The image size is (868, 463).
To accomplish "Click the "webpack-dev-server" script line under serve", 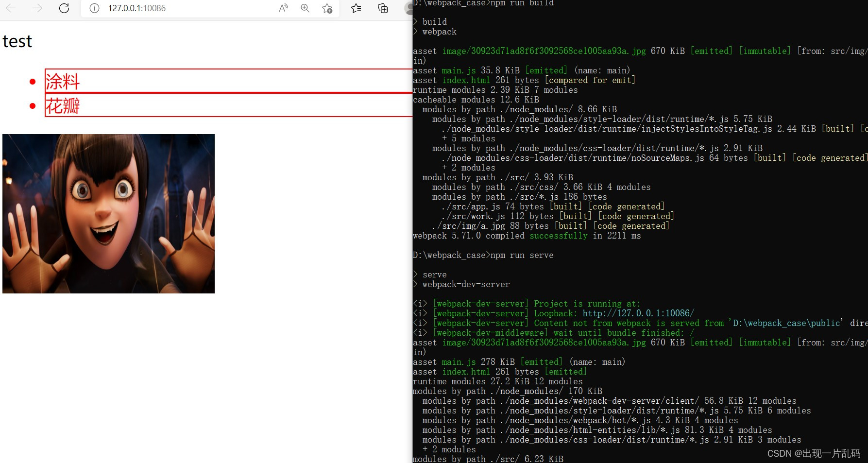I will (461, 284).
